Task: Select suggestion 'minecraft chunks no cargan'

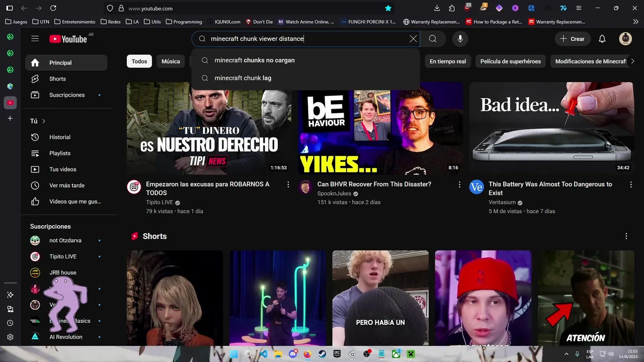Action: (x=305, y=60)
